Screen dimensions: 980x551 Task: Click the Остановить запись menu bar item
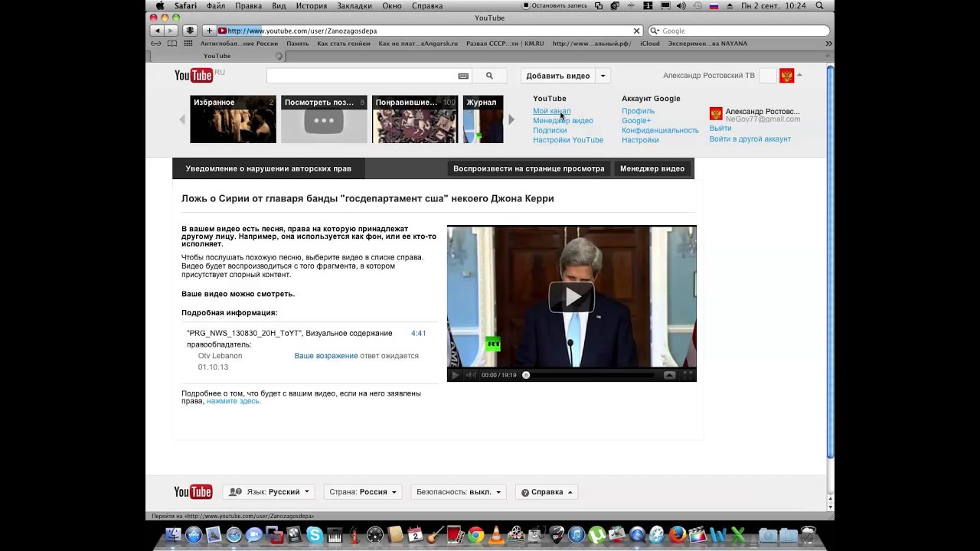554,5
